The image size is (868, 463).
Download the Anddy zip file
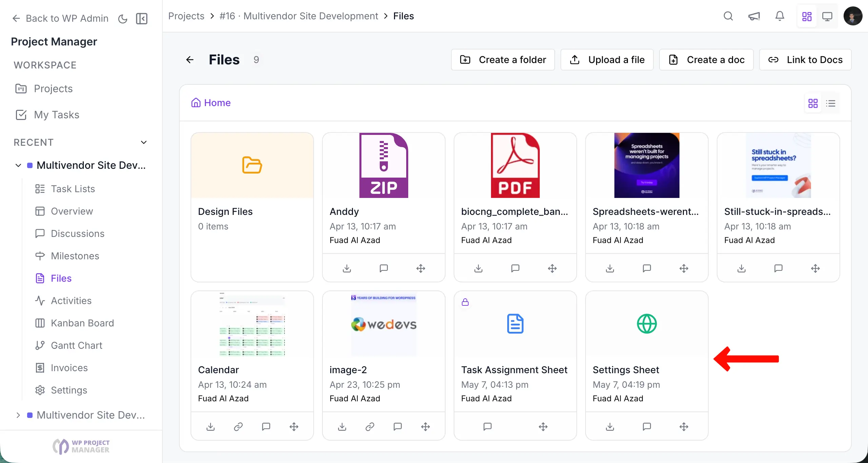pos(347,268)
